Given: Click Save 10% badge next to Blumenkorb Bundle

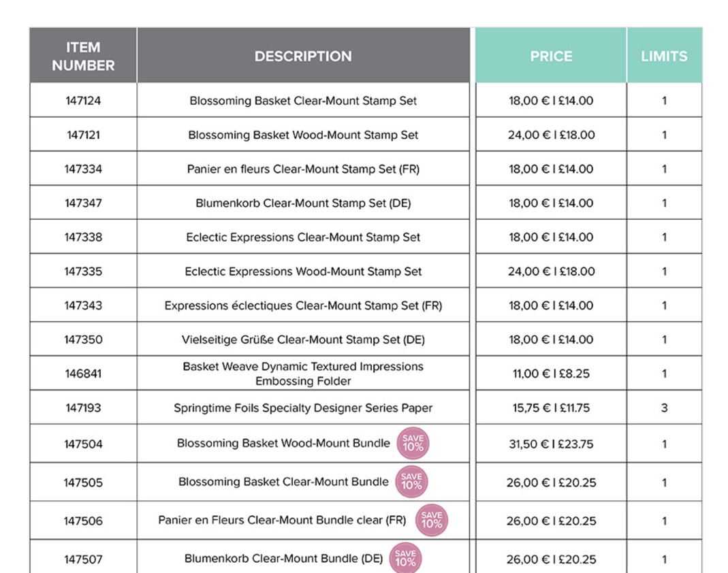Looking at the screenshot, I should pos(405,559).
